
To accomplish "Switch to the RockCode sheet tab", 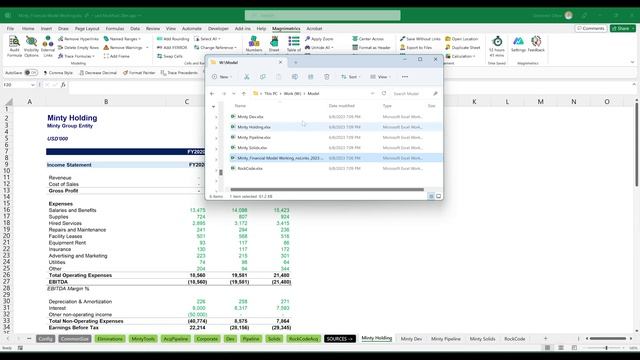I will 514,339.
